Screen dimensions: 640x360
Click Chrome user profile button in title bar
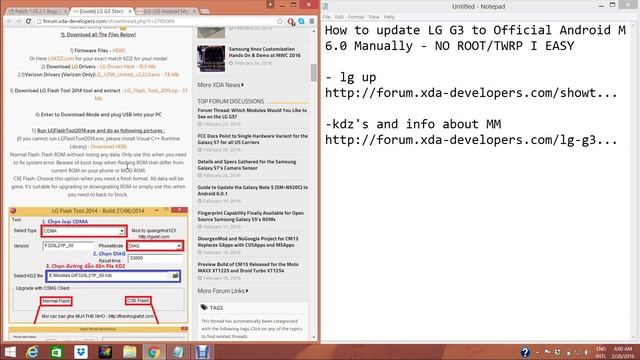tap(270, 4)
